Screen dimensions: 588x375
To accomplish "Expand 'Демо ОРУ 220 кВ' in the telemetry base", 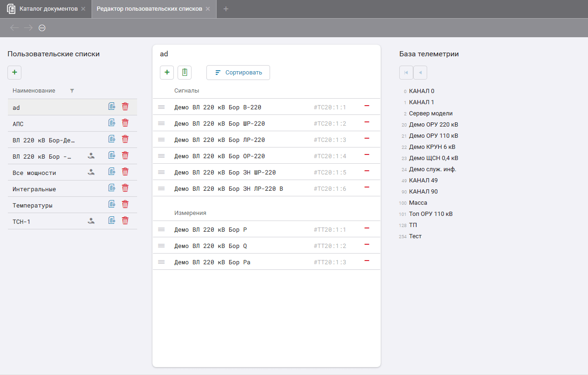I will click(433, 125).
